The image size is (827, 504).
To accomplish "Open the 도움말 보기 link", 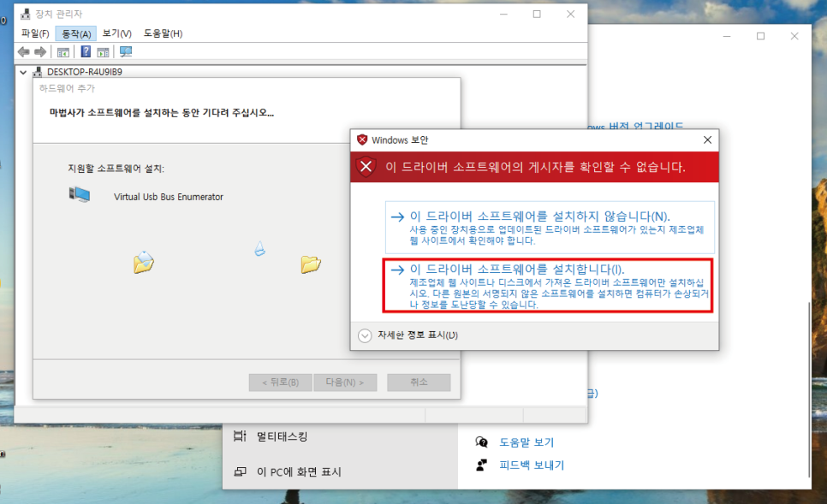I will 527,442.
